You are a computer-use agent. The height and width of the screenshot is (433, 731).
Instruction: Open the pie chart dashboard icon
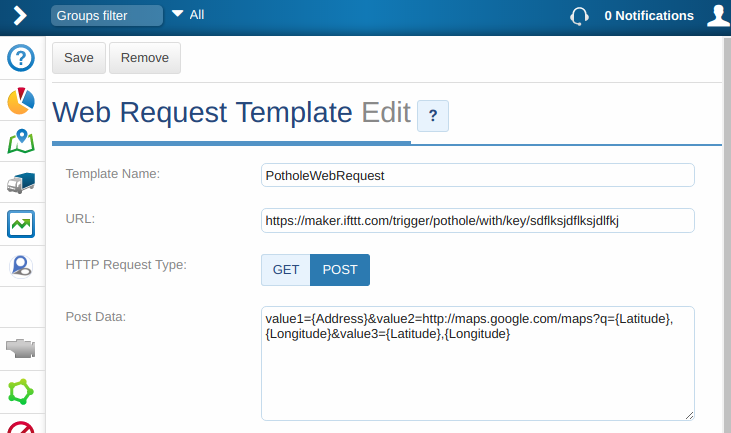pos(21,100)
